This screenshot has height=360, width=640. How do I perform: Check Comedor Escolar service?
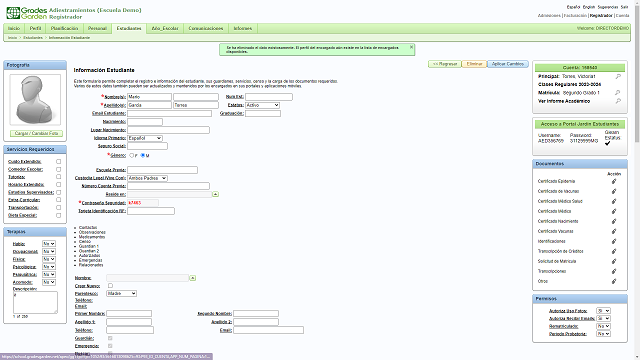[58, 169]
